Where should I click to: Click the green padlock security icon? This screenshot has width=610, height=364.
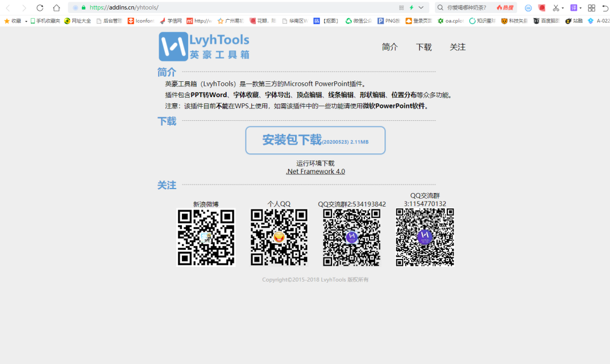83,7
